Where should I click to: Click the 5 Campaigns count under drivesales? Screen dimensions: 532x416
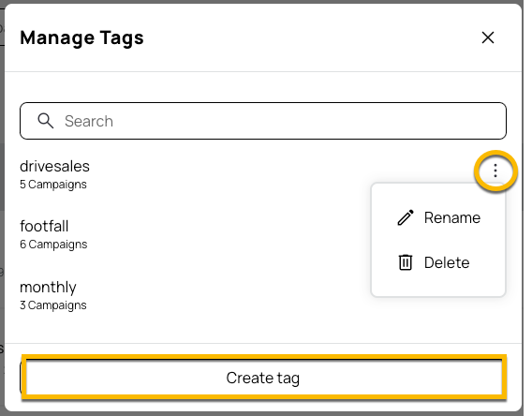pos(53,185)
